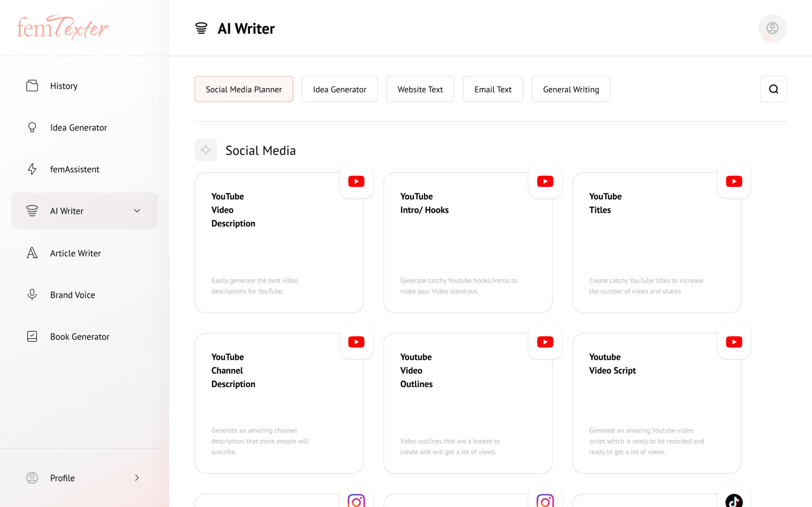Screen dimensions: 812x507
Task: Click the History folder icon in sidebar
Action: click(x=32, y=86)
